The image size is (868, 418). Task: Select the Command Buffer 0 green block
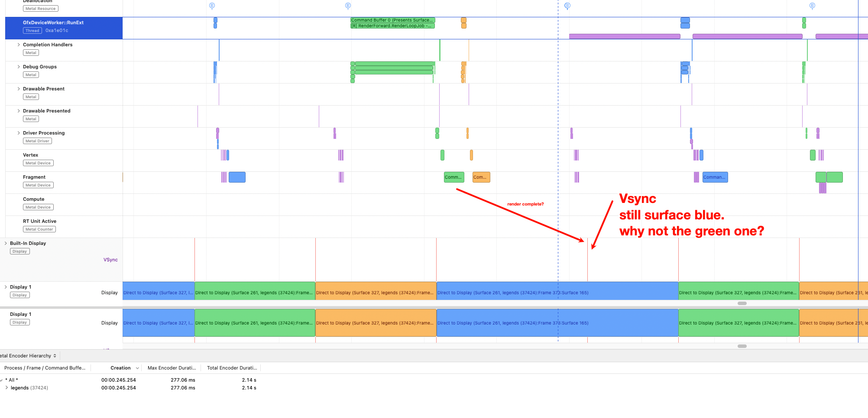point(393,20)
